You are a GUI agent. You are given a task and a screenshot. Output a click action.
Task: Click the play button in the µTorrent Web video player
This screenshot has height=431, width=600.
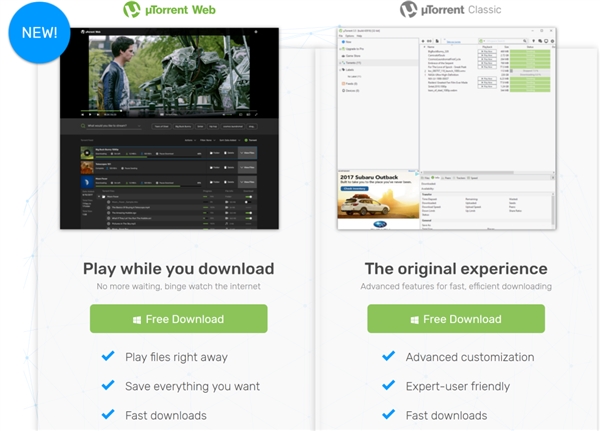tap(90, 114)
